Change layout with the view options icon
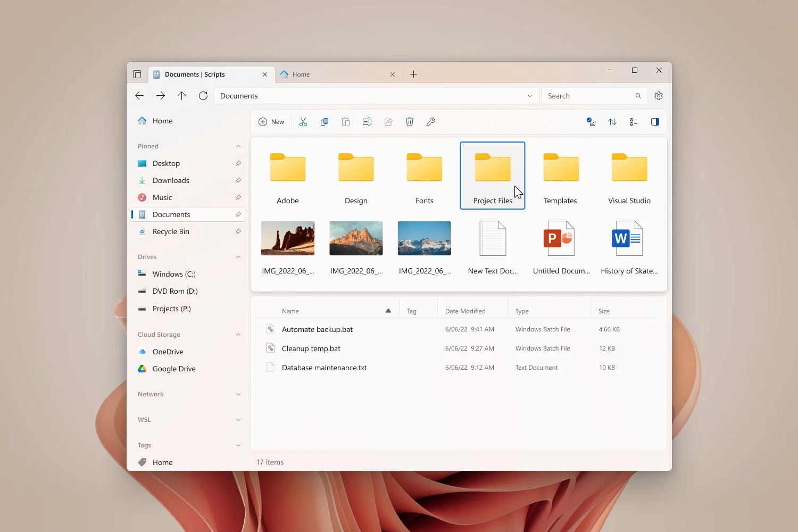Viewport: 798px width, 532px height. tap(633, 122)
